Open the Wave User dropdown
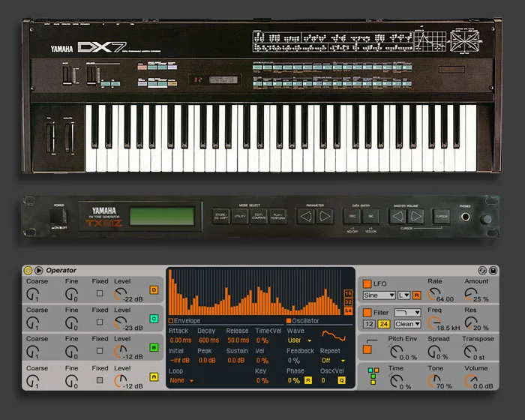The image size is (525, 420). point(299,340)
